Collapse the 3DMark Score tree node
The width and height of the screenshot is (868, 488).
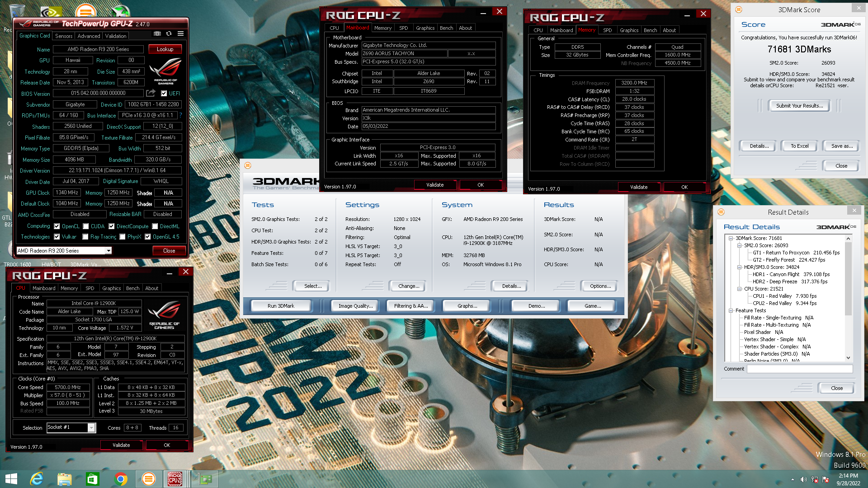[731, 238]
